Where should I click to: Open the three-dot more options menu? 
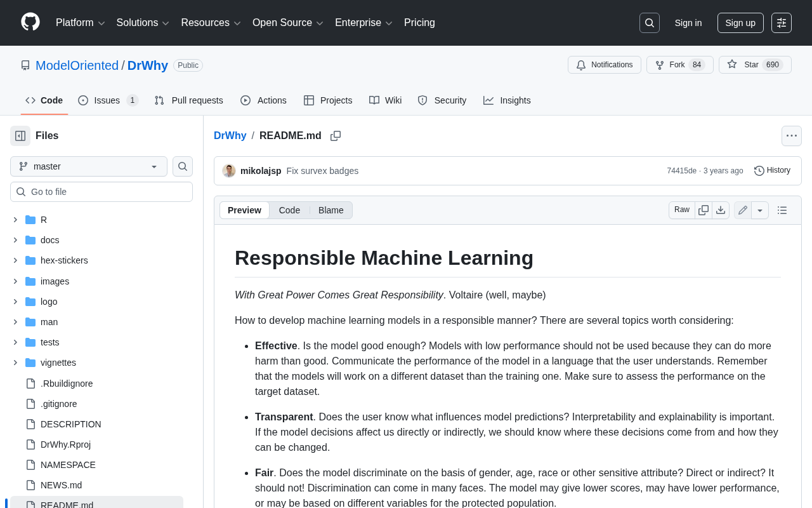point(791,136)
